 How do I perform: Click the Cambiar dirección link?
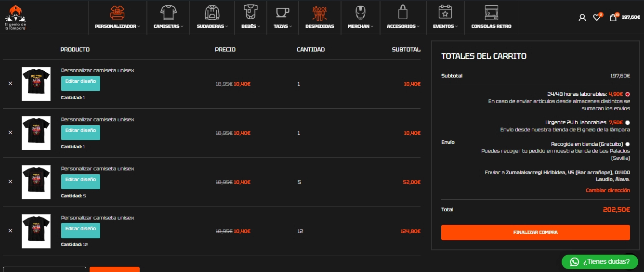pos(607,191)
